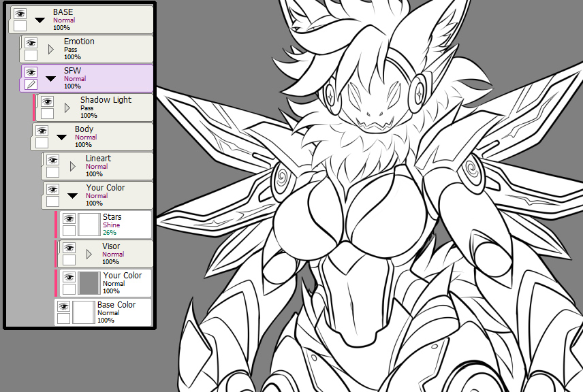Hide the Stars layer
583x392 pixels.
point(69,218)
